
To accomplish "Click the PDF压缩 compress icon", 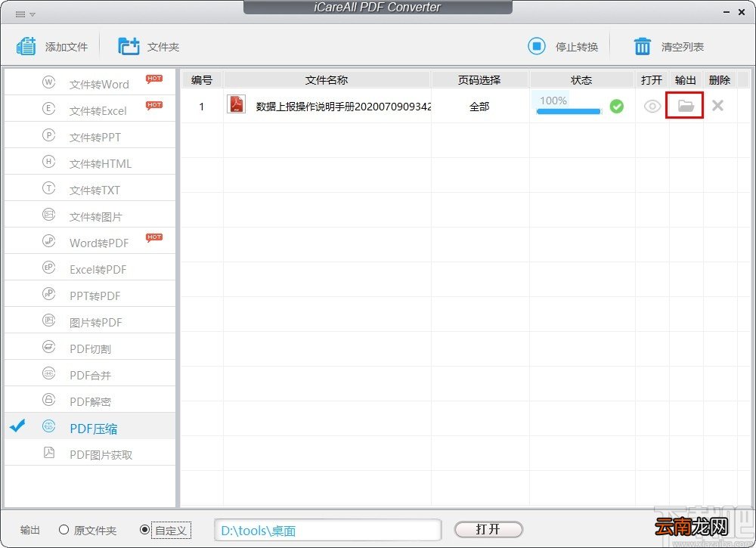I will point(48,426).
